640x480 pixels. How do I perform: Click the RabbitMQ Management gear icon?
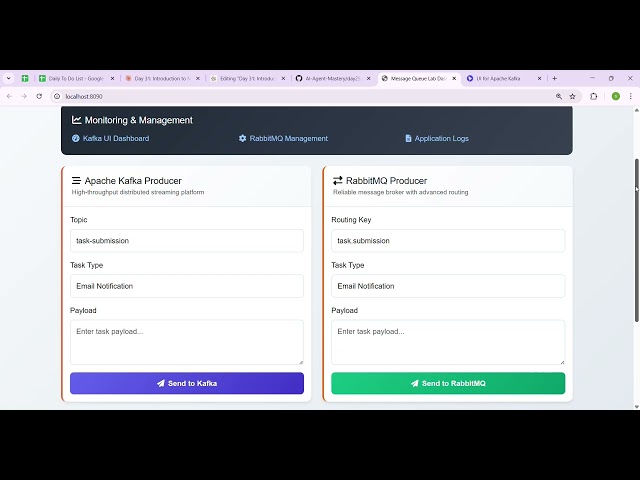[242, 138]
